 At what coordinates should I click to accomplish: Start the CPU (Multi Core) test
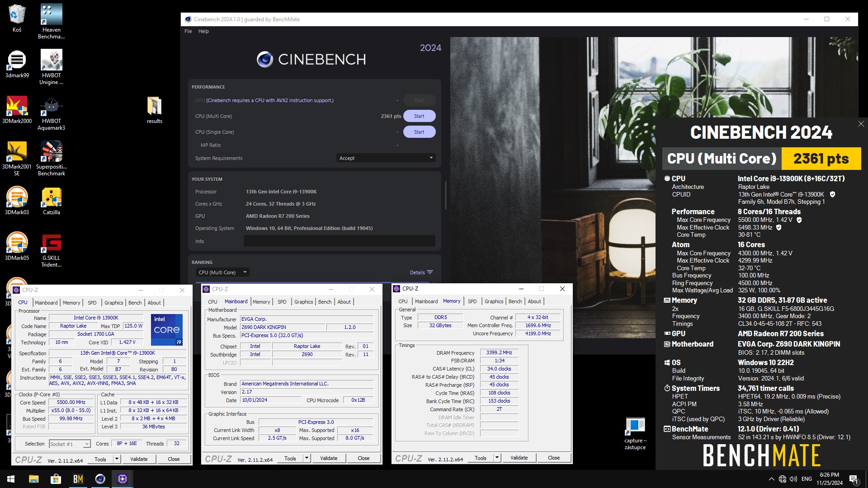click(419, 116)
